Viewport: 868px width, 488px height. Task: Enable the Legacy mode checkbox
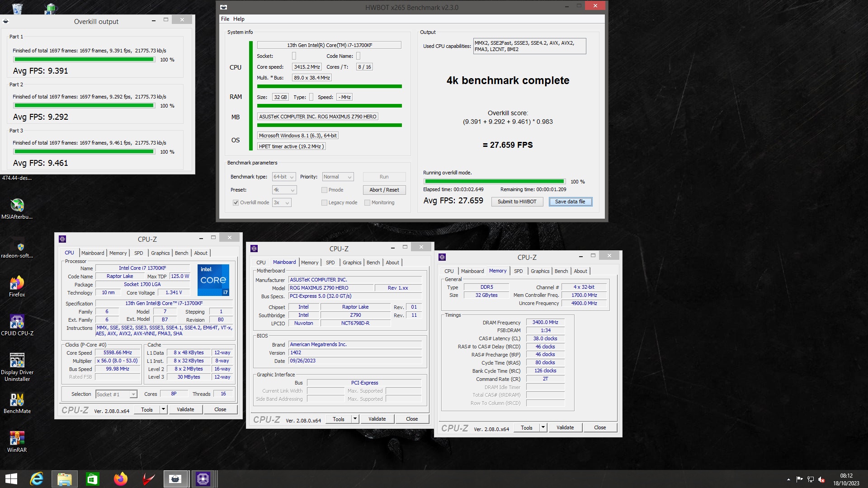(x=324, y=202)
